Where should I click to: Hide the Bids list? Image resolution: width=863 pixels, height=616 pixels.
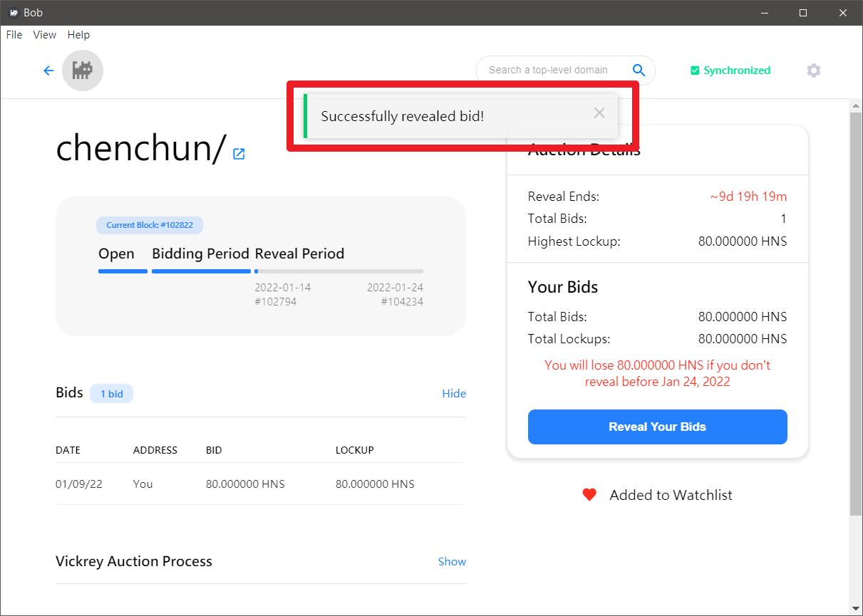pos(453,394)
